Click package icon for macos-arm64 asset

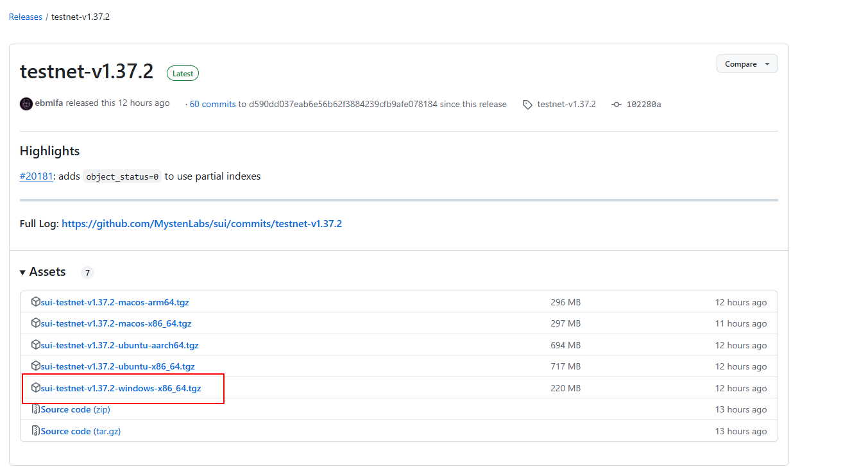[36, 301]
